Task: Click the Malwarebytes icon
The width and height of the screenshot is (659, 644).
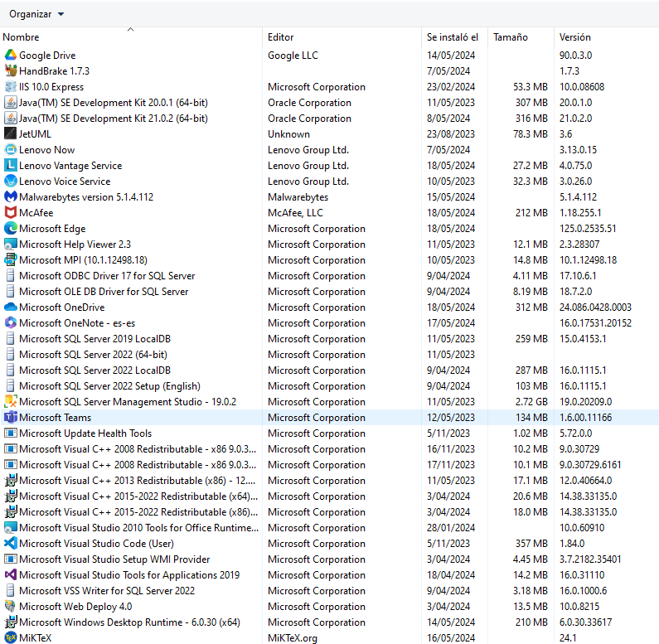Action: [x=11, y=196]
